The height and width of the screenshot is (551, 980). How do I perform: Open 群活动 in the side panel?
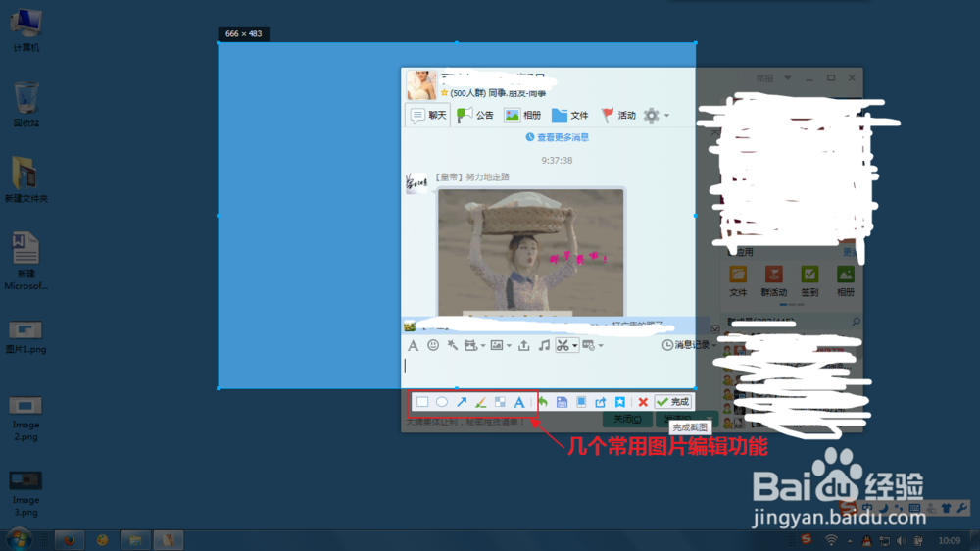click(774, 281)
